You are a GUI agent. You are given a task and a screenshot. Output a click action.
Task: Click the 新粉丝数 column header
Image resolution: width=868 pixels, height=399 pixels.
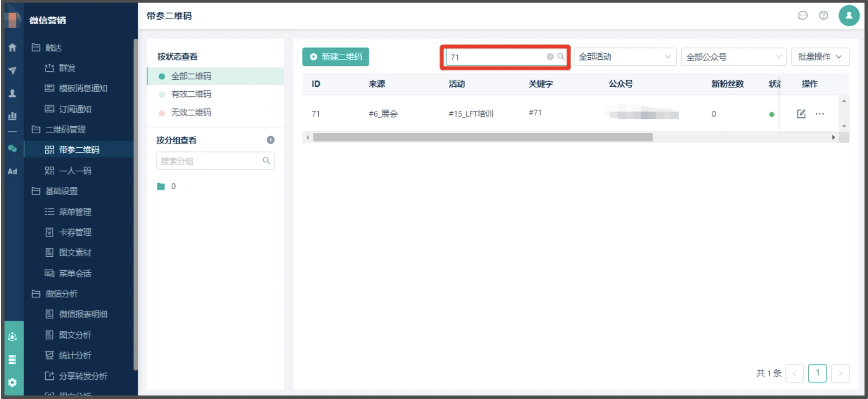click(x=727, y=84)
